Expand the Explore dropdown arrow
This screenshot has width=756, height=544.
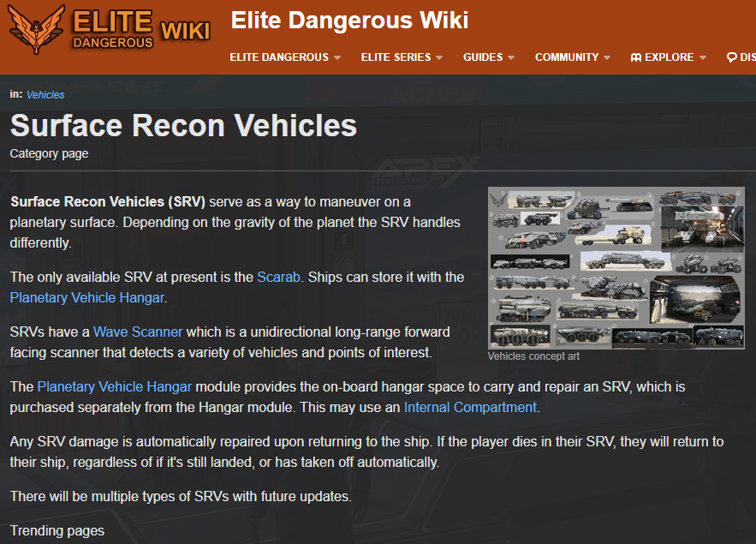tap(702, 57)
